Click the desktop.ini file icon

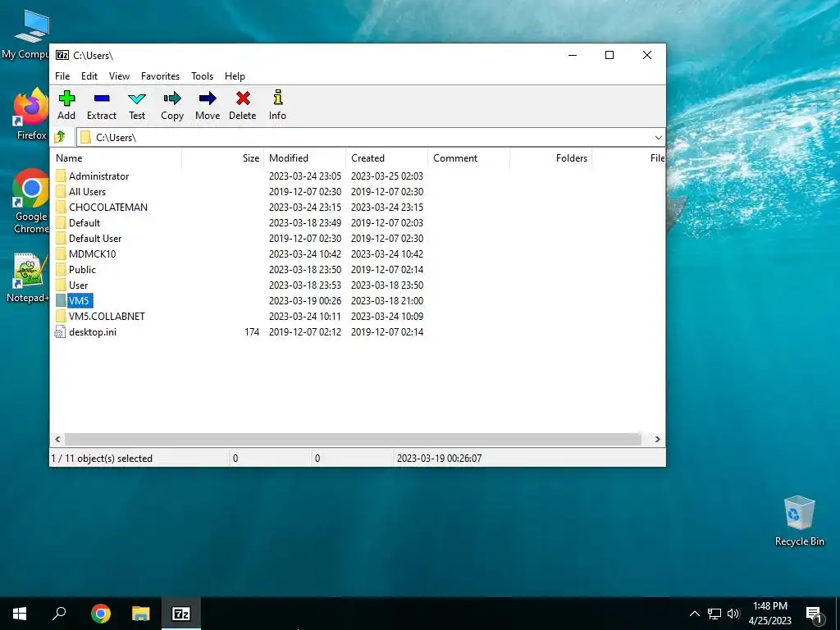[x=60, y=332]
